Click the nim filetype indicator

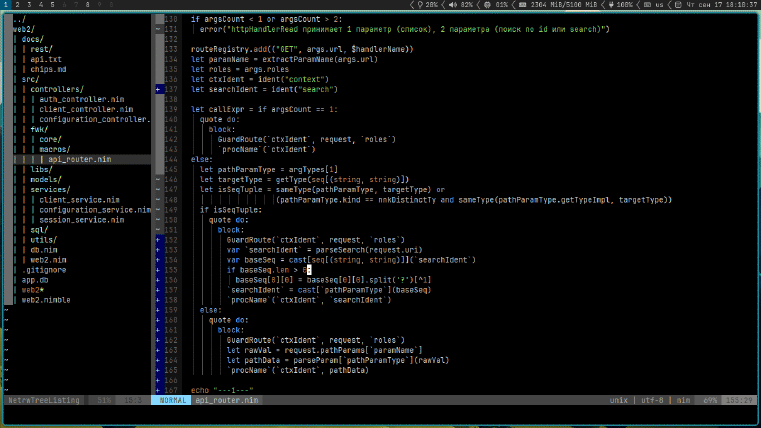click(x=683, y=400)
